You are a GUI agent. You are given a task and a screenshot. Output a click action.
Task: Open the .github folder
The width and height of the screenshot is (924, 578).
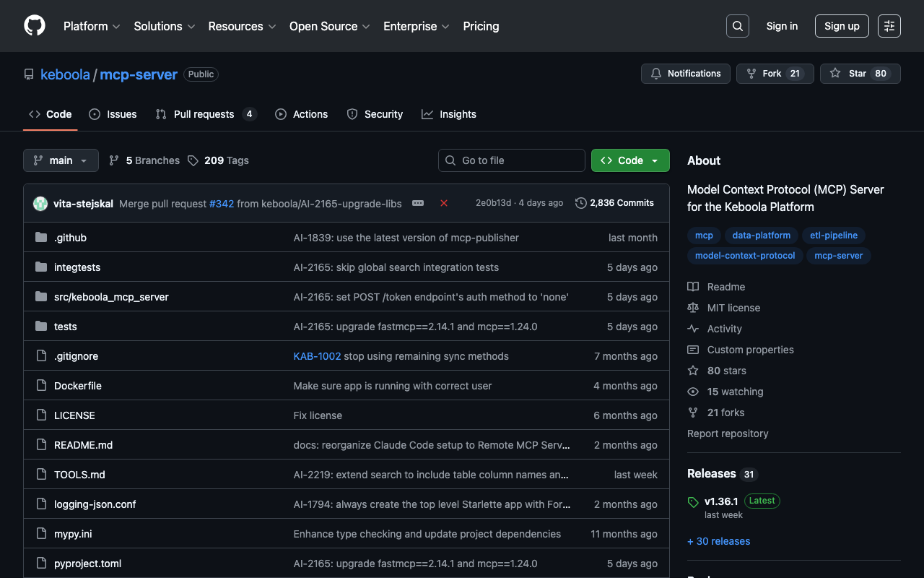pyautogui.click(x=70, y=238)
